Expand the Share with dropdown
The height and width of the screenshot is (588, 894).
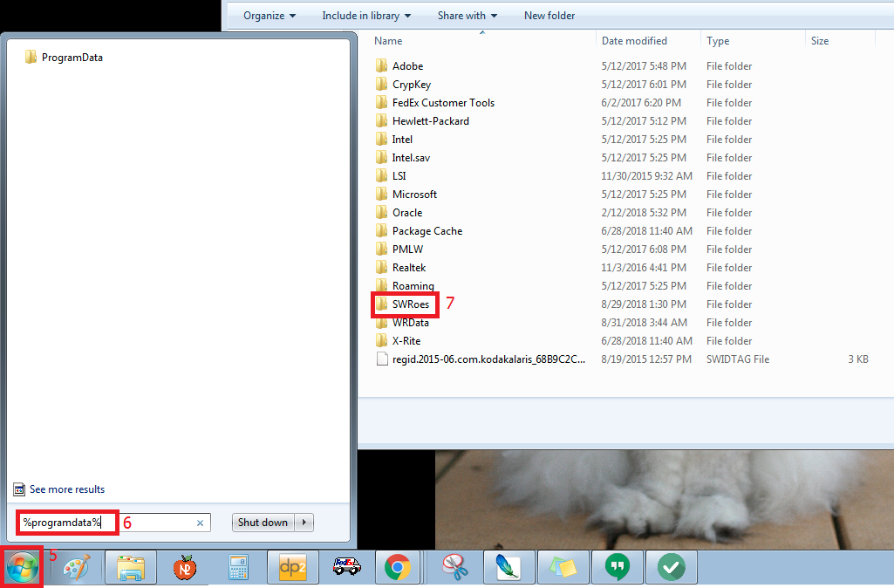pyautogui.click(x=467, y=16)
